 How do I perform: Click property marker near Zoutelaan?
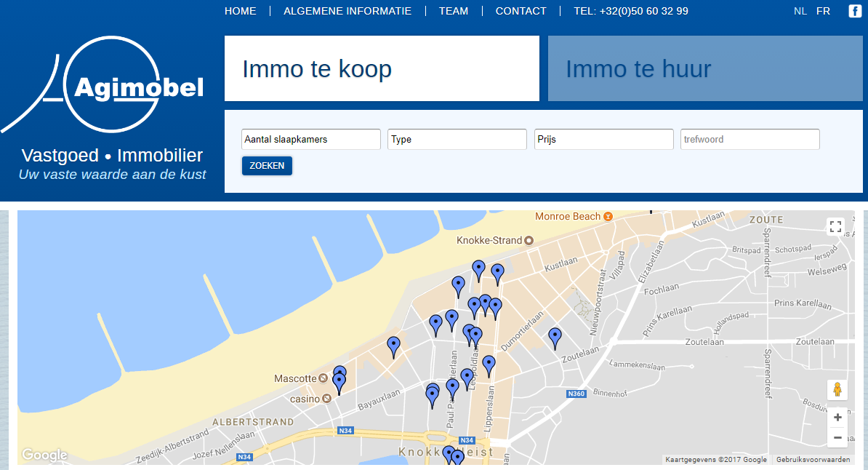coord(555,338)
